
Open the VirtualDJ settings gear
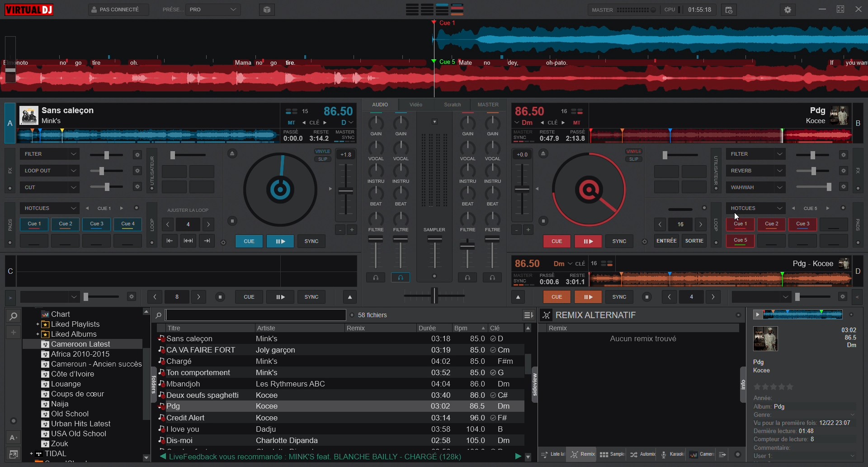pos(788,10)
